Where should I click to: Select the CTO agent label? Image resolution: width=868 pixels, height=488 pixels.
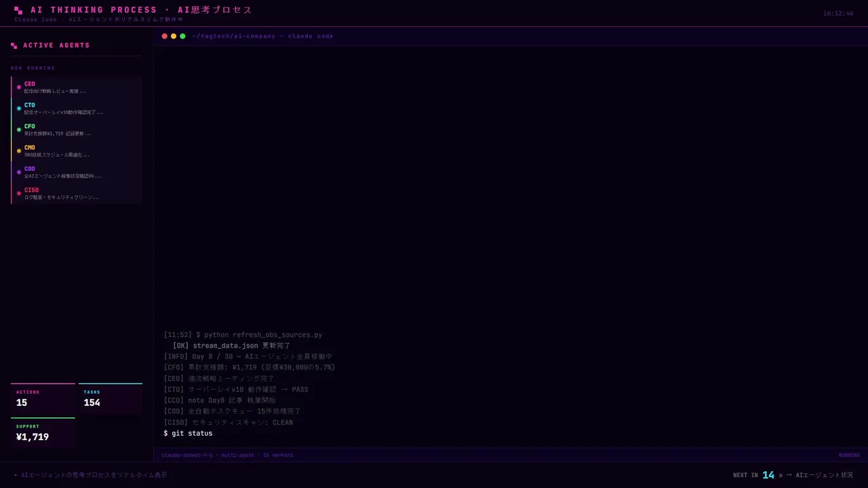30,105
